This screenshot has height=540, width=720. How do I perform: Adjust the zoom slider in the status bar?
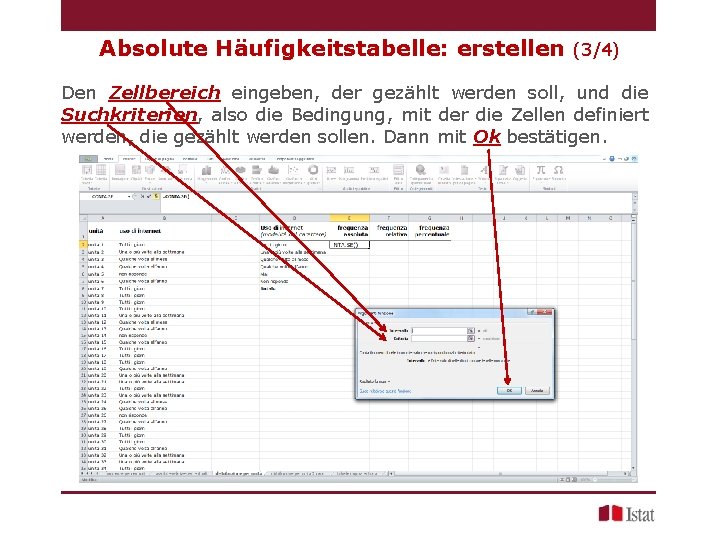[613, 479]
